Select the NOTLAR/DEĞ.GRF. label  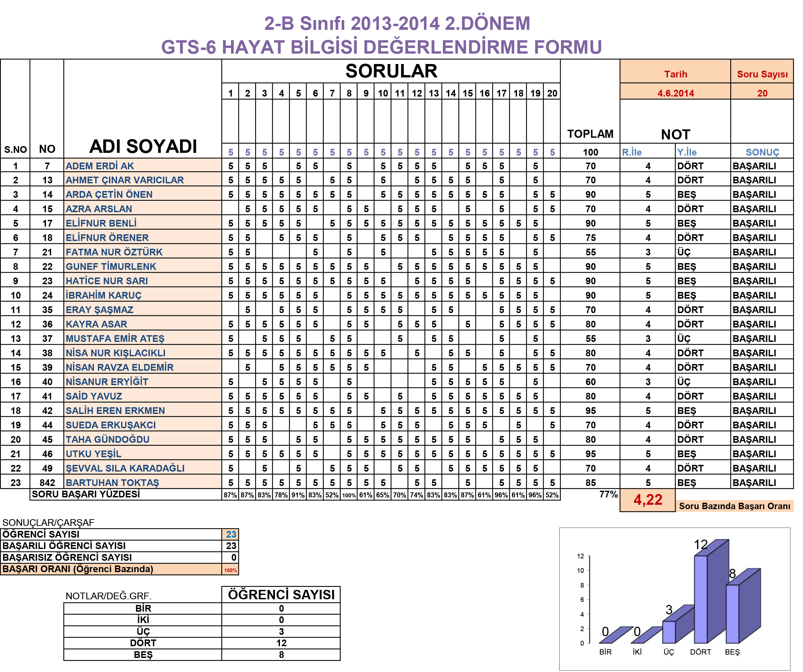[109, 596]
